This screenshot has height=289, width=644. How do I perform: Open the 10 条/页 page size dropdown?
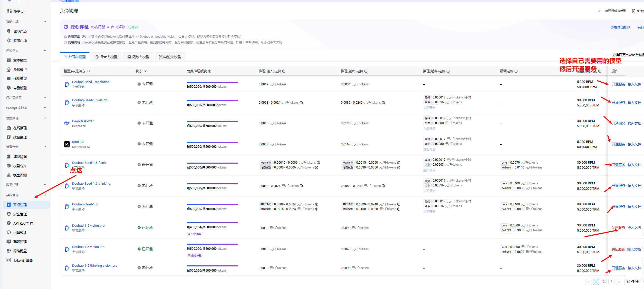click(x=634, y=282)
